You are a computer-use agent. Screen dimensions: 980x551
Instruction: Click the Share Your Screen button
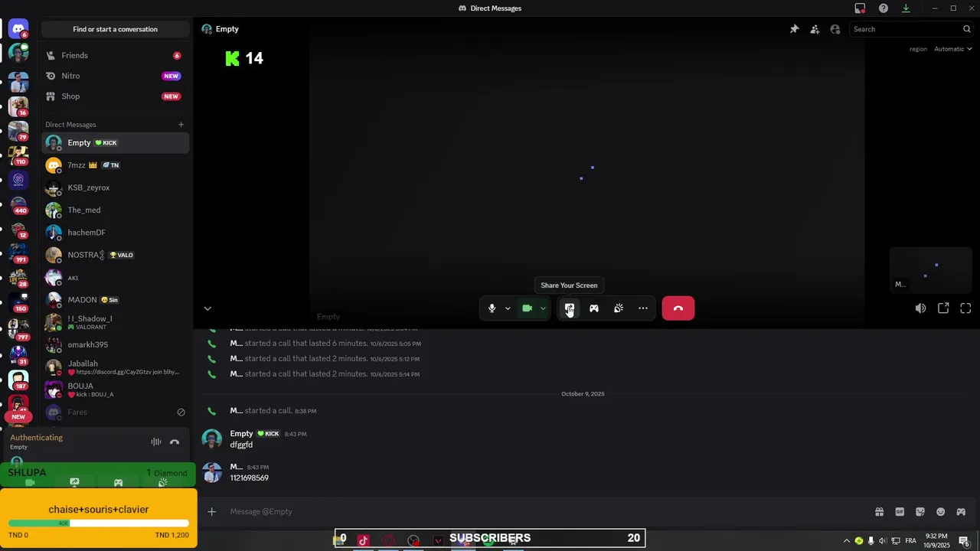click(570, 308)
